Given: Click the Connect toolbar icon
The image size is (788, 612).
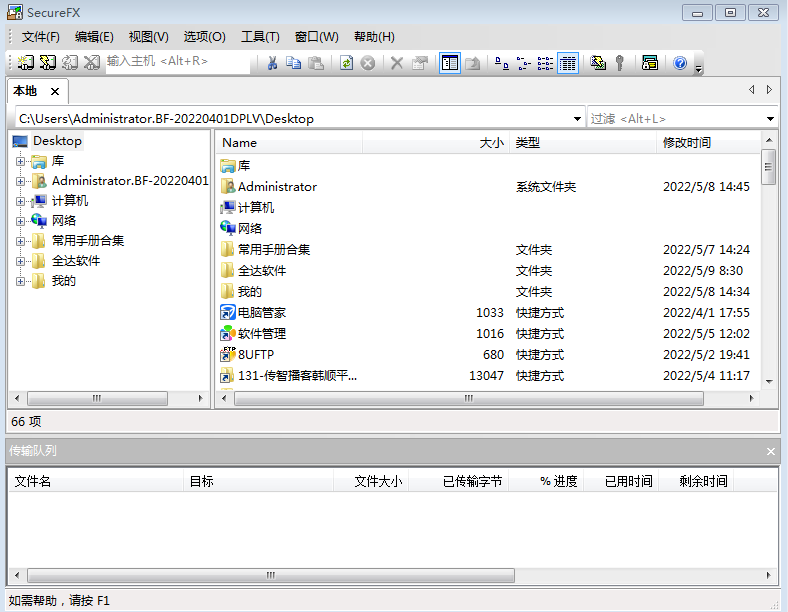Looking at the screenshot, I should pos(26,63).
